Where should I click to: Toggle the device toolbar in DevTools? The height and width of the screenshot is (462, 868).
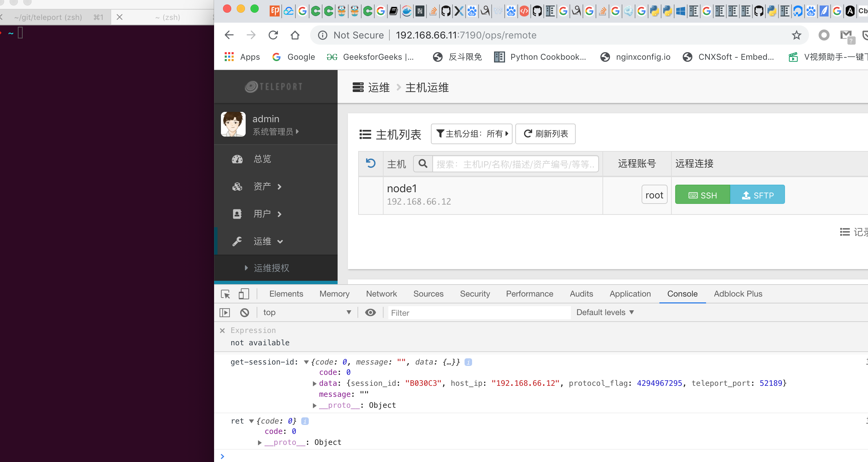(244, 294)
